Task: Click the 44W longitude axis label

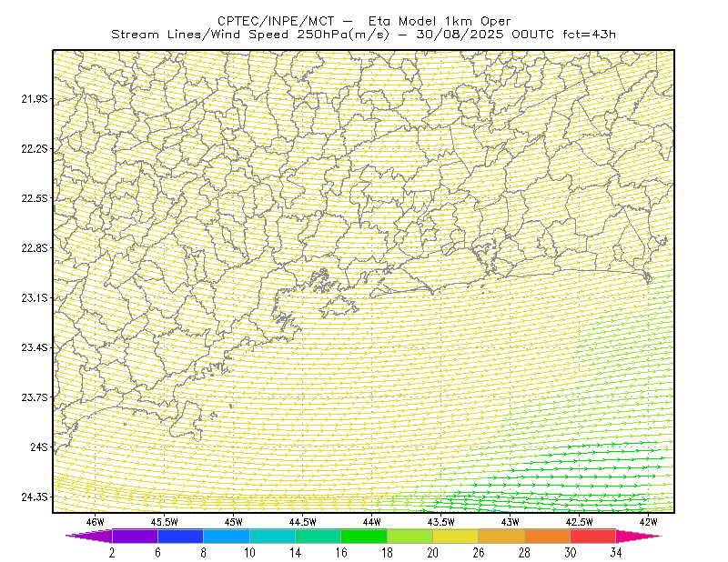Action: tap(372, 522)
